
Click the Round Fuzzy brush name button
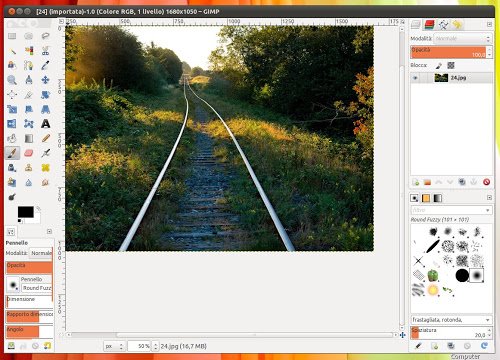pos(37,288)
